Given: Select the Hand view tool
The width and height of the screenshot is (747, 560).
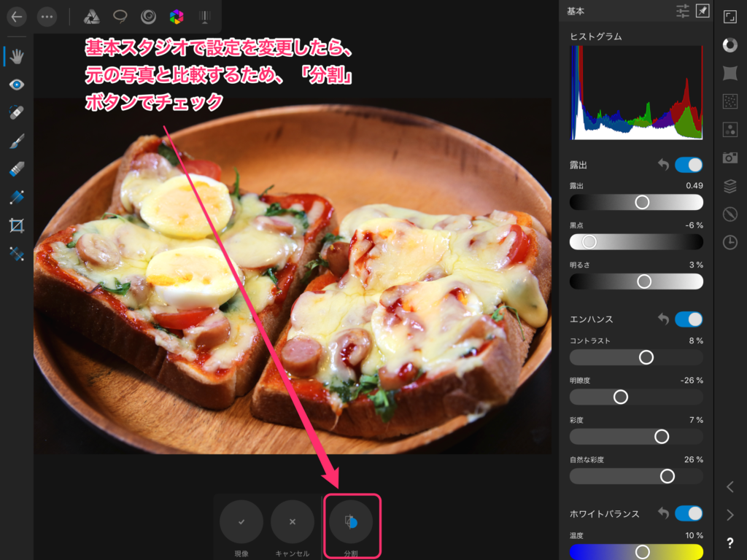Looking at the screenshot, I should pyautogui.click(x=17, y=56).
